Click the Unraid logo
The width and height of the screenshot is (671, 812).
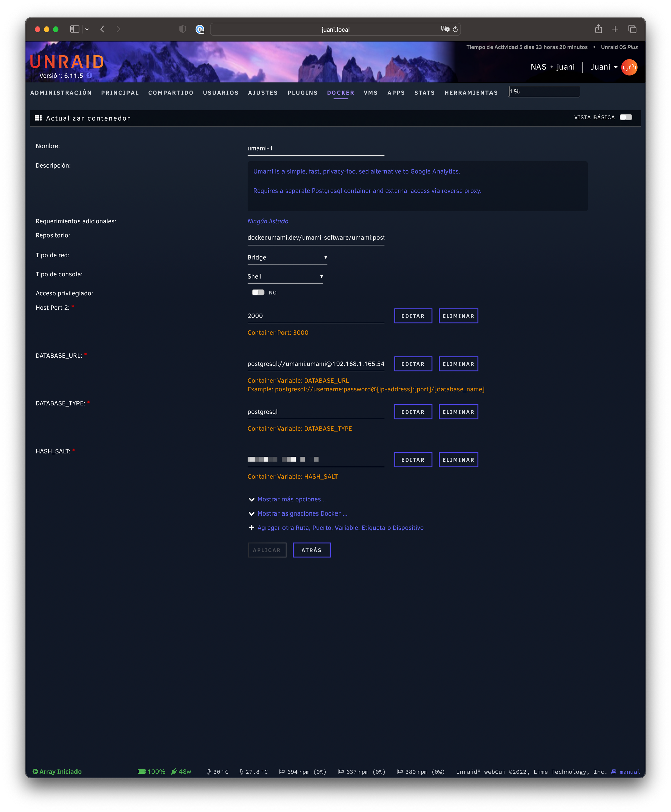pyautogui.click(x=67, y=61)
